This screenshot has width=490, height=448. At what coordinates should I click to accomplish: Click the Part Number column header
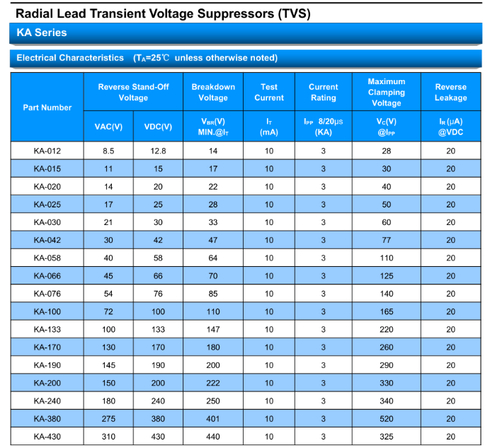[x=47, y=108]
